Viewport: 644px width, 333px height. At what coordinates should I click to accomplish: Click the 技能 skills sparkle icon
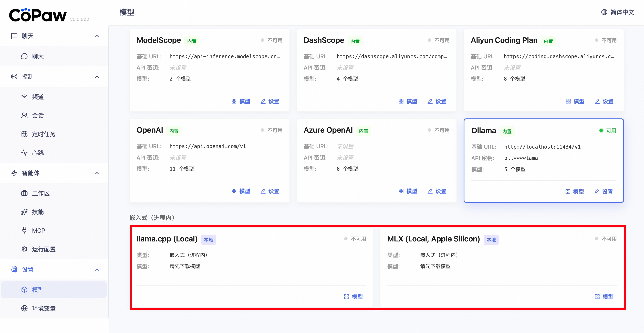tap(24, 212)
